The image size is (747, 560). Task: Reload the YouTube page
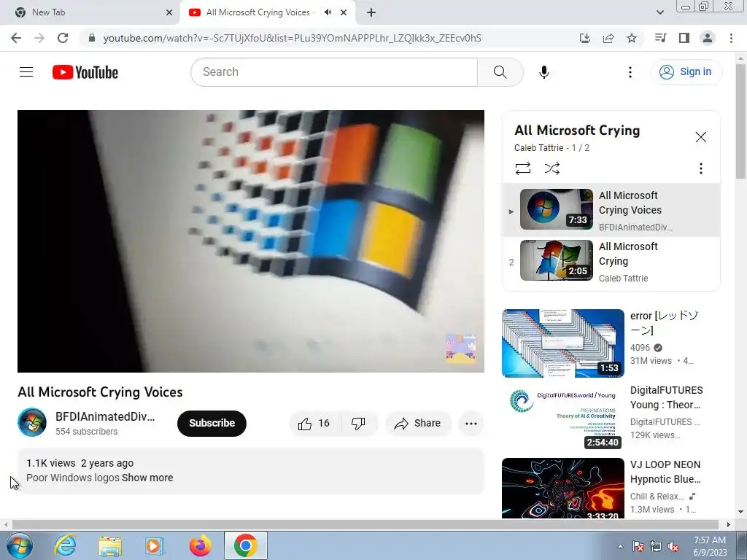point(63,38)
